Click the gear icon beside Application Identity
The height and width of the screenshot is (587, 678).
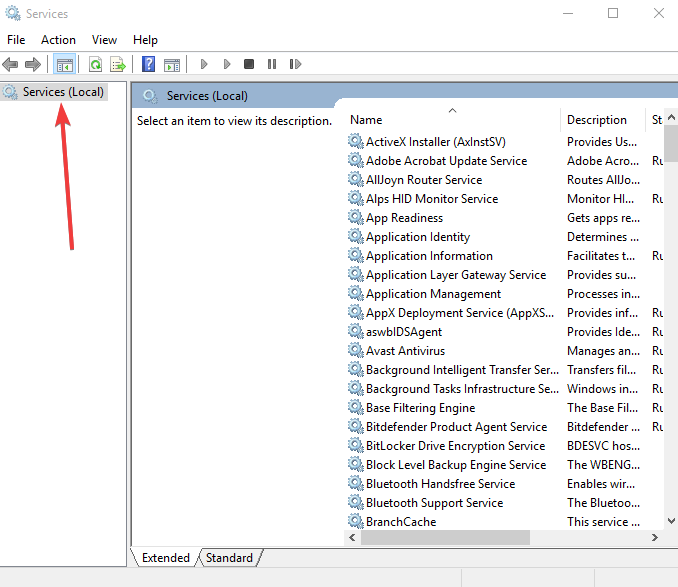356,236
